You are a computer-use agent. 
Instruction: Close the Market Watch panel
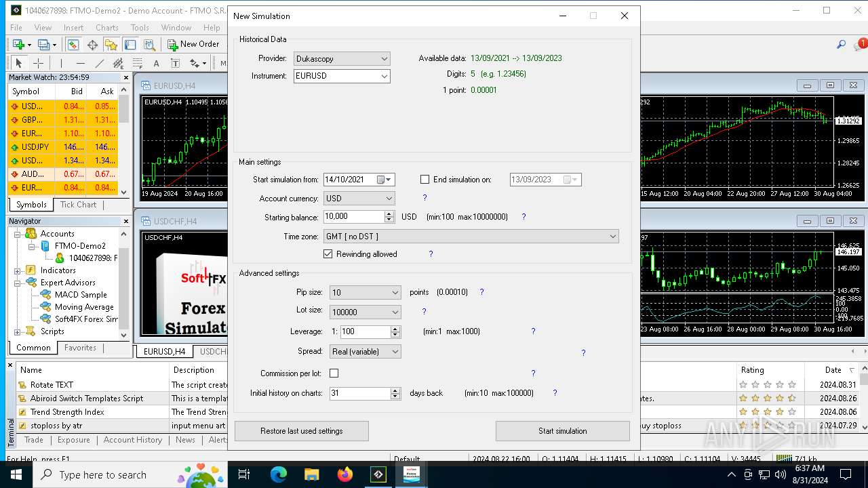[125, 77]
